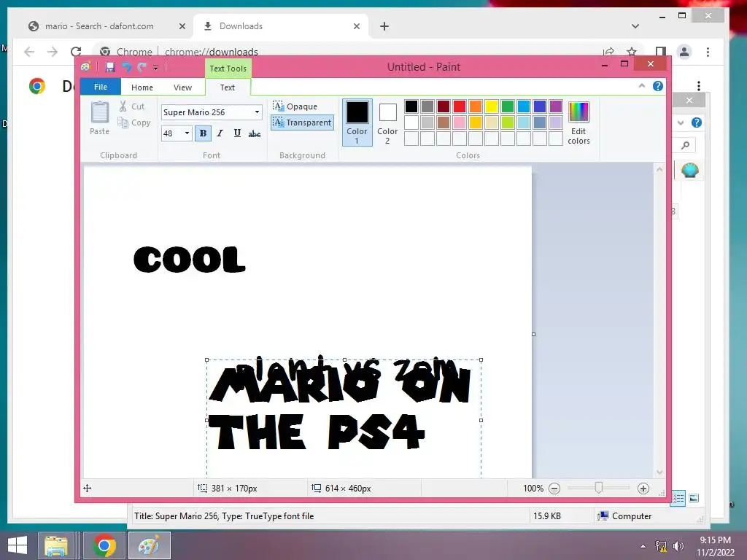Viewport: 747px width, 560px height.
Task: Pick the pink color swatch in second row
Action: pos(460,122)
